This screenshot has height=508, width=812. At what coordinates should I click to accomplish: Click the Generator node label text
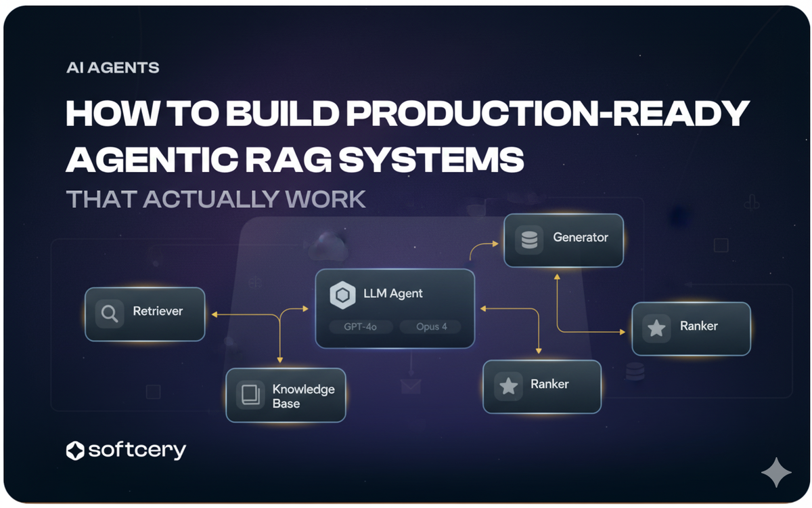[581, 238]
